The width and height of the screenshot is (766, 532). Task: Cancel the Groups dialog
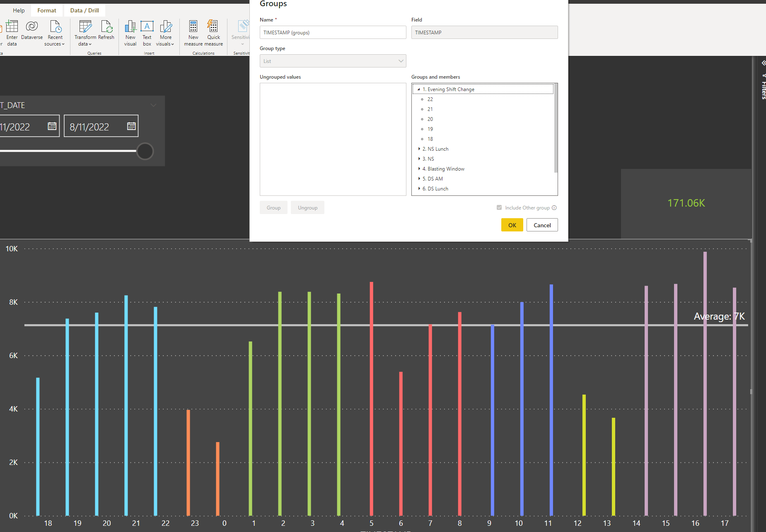tap(542, 225)
